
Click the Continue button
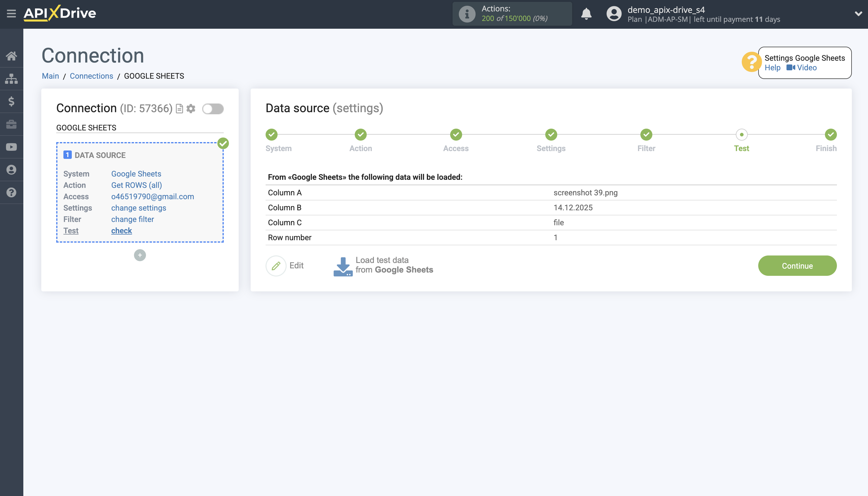797,265
